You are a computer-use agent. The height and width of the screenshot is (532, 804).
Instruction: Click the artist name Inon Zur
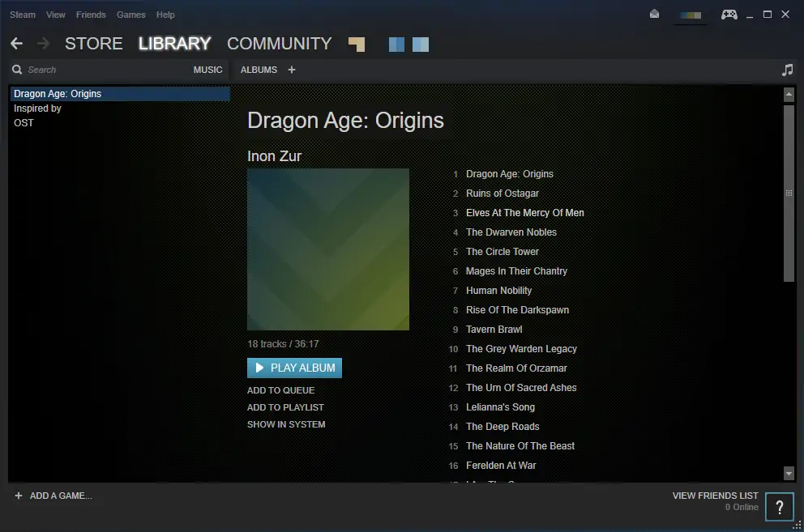pyautogui.click(x=274, y=156)
